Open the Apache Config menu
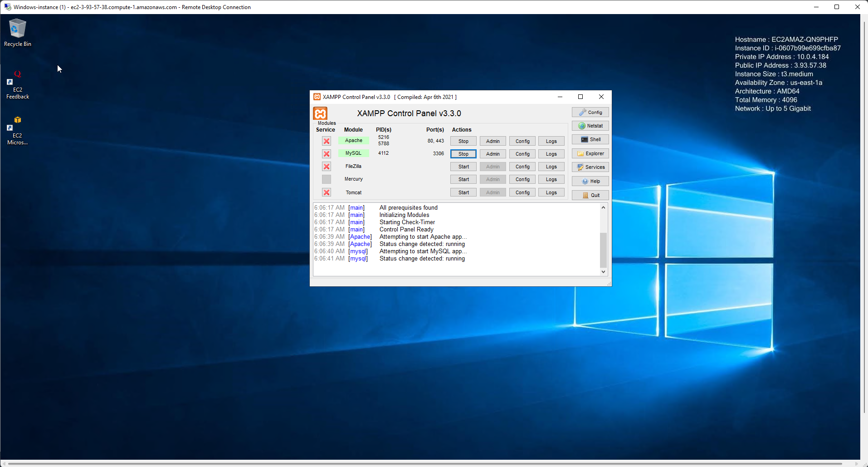The width and height of the screenshot is (868, 467). point(522,141)
